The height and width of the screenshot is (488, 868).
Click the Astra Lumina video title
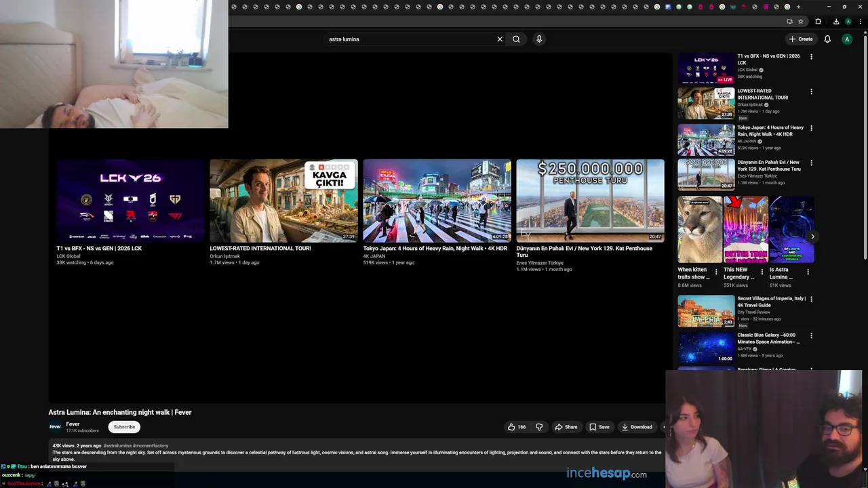pyautogui.click(x=120, y=412)
